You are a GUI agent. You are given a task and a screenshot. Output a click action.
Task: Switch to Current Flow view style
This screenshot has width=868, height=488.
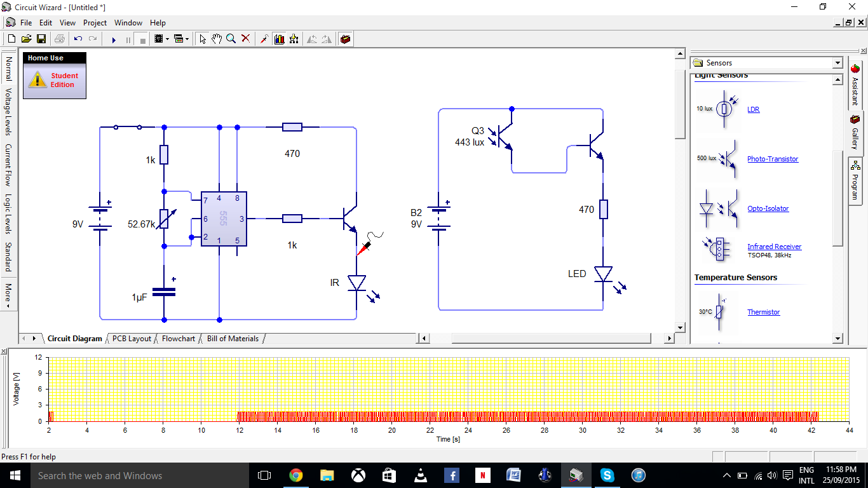click(8, 165)
